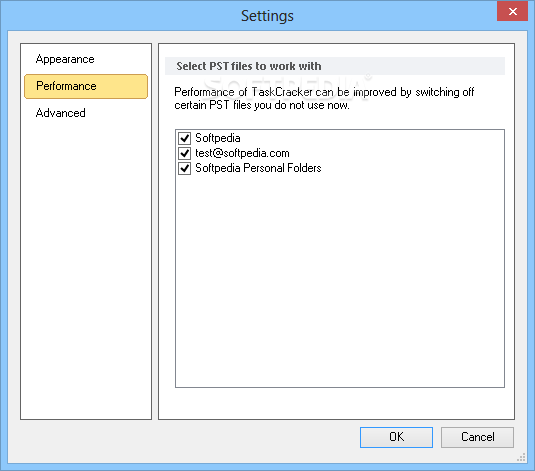Confirm the settings with OK
The width and height of the screenshot is (535, 471).
point(396,437)
